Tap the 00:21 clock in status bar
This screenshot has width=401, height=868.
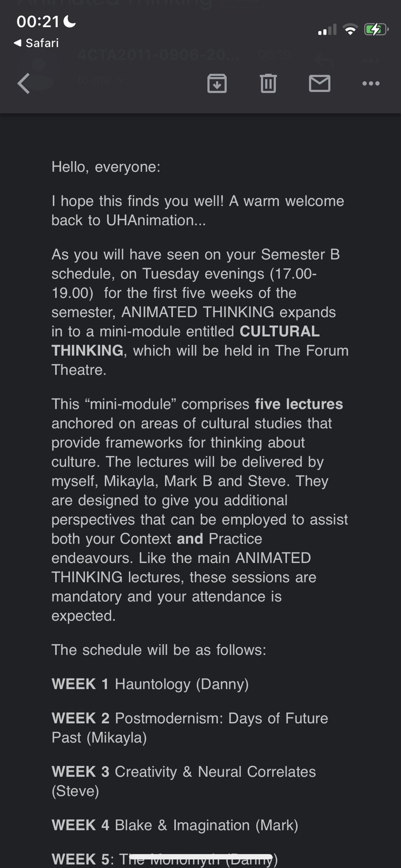[x=38, y=21]
